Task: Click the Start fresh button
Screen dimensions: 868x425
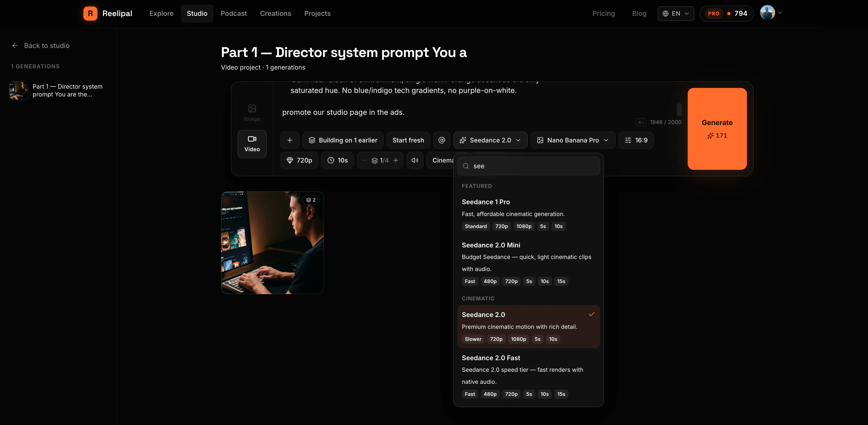Action: (x=408, y=140)
